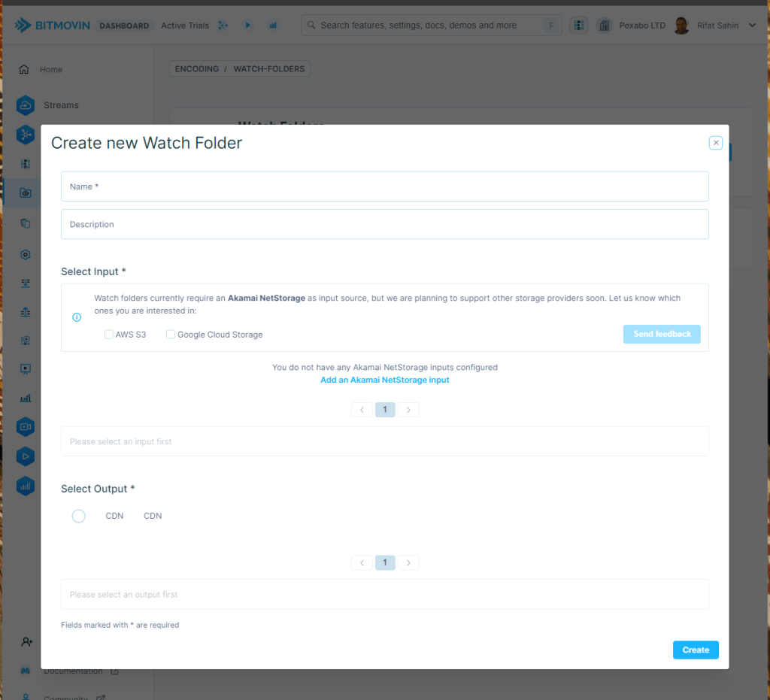Open the Live camera hexagon icon
This screenshot has height=700, width=770.
pos(26,426)
